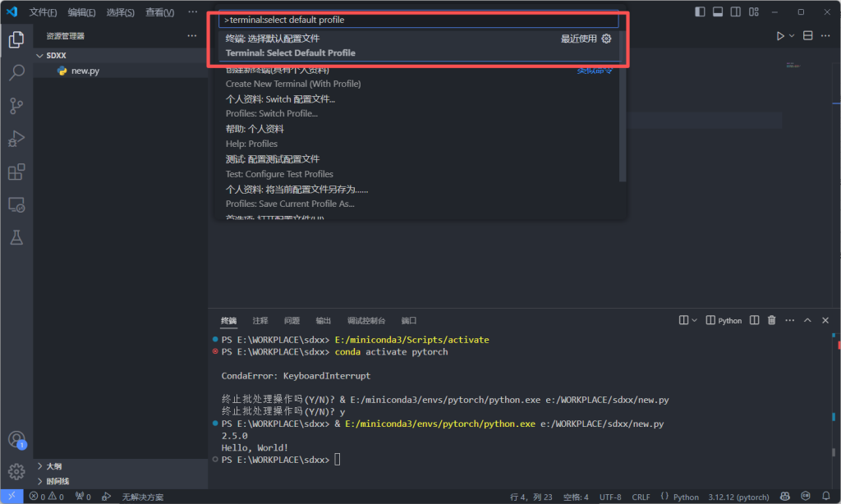This screenshot has height=504, width=841.
Task: Click Python interpreter 3.12.12 (pytorch) in status bar
Action: point(738,497)
